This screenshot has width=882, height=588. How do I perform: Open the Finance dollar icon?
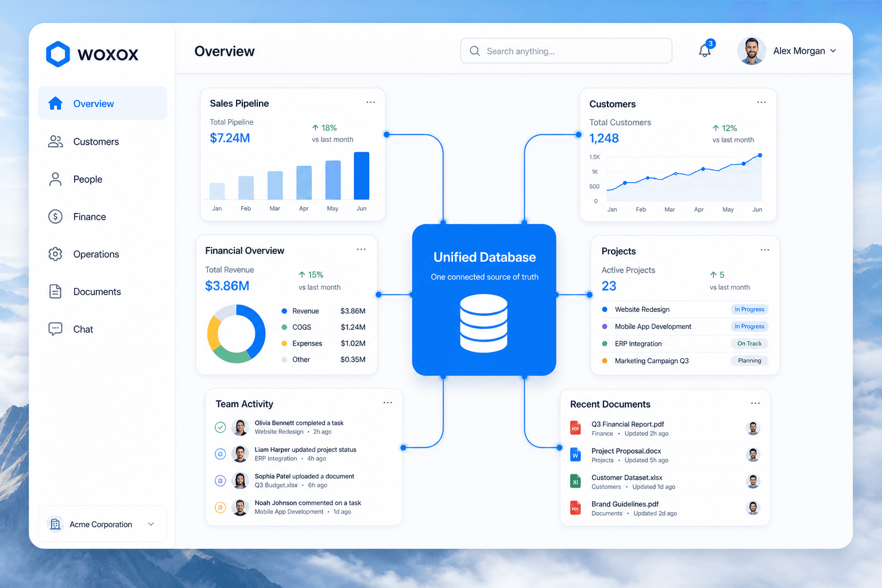[56, 216]
